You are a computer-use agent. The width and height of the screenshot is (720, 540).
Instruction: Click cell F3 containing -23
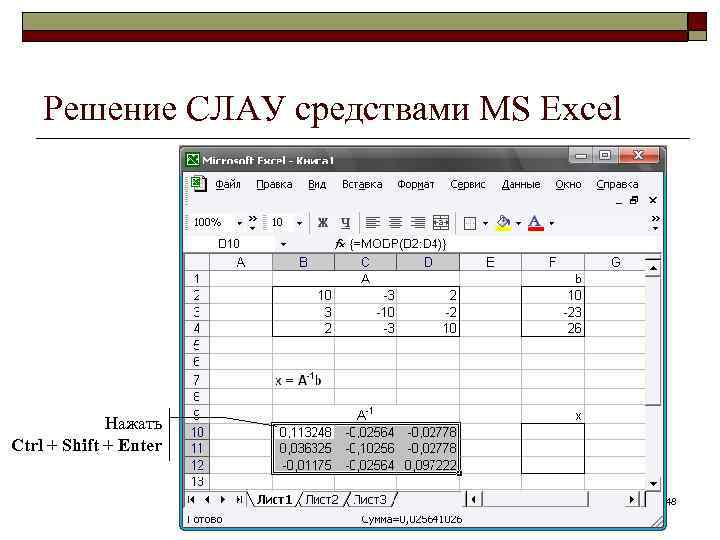[x=553, y=312]
